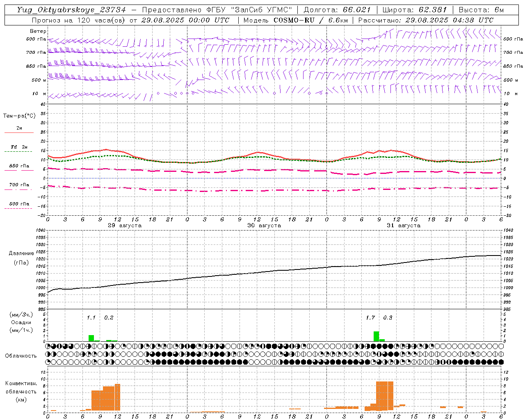Viewport: 525px width, 420px height.
Task: Click the 'Конвективн.' convective cloud label
Action: (x=21, y=383)
